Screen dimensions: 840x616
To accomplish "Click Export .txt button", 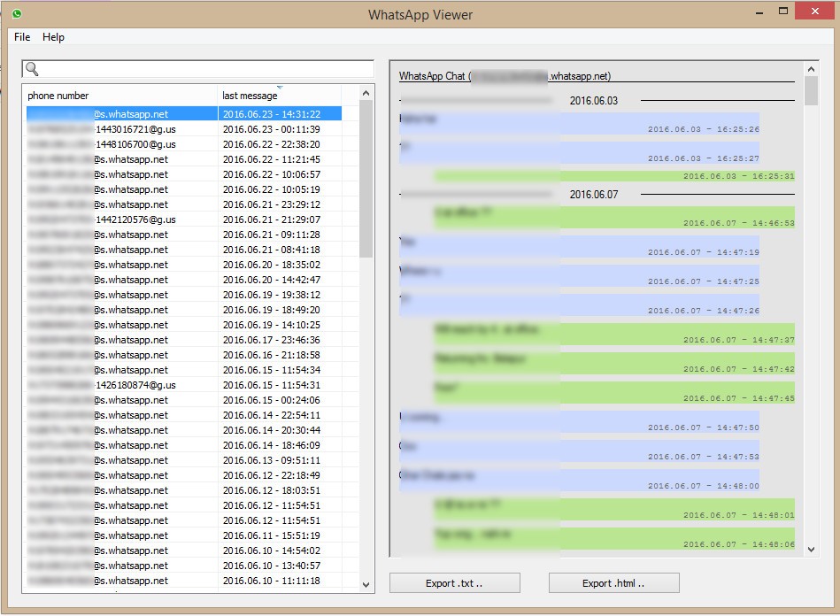I will click(x=454, y=582).
